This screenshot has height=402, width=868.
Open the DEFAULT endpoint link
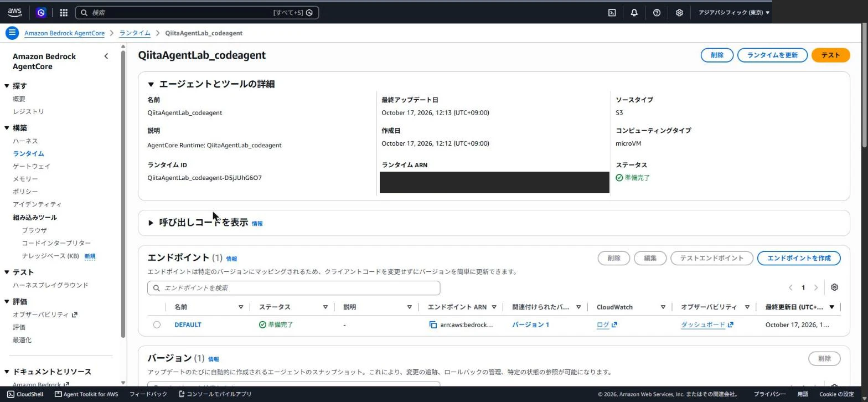(188, 324)
